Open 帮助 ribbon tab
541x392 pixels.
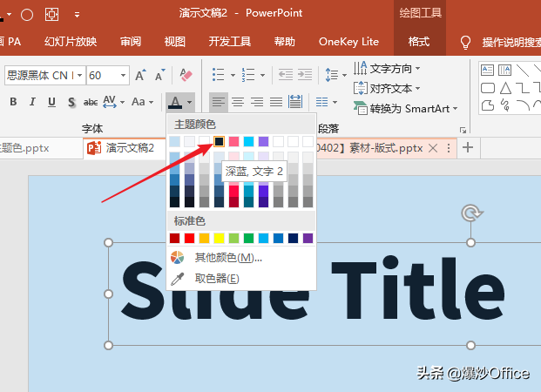coord(285,42)
